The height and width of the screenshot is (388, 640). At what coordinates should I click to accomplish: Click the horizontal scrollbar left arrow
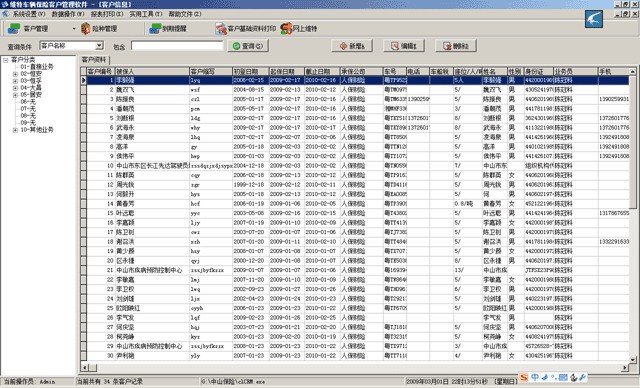pos(84,368)
